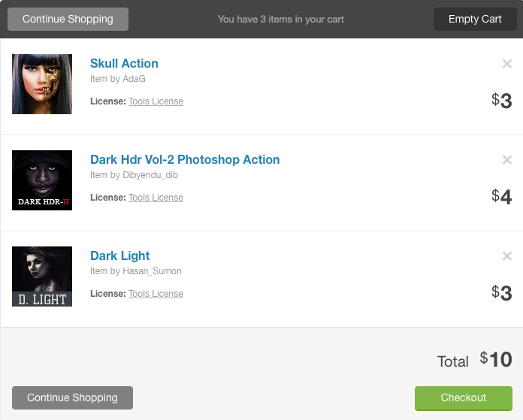Click Tools License link under Dark Hdr Vol-2
Screen dimensions: 523x420
[x=156, y=198]
